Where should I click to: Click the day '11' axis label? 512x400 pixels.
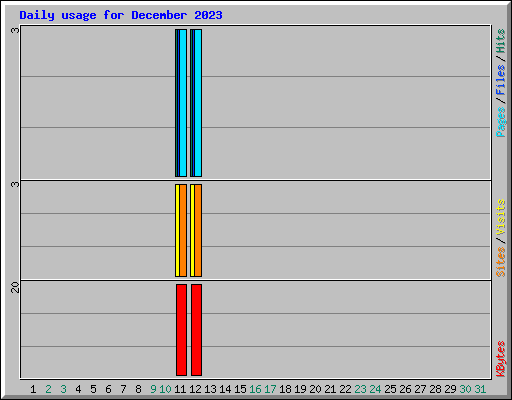tap(180, 389)
